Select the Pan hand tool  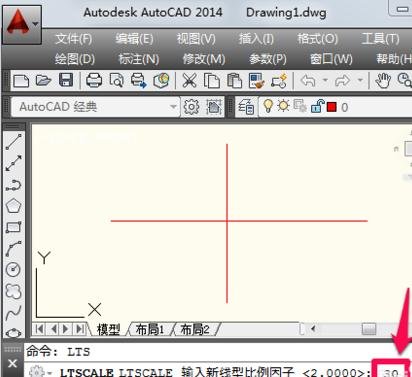pyautogui.click(x=383, y=81)
